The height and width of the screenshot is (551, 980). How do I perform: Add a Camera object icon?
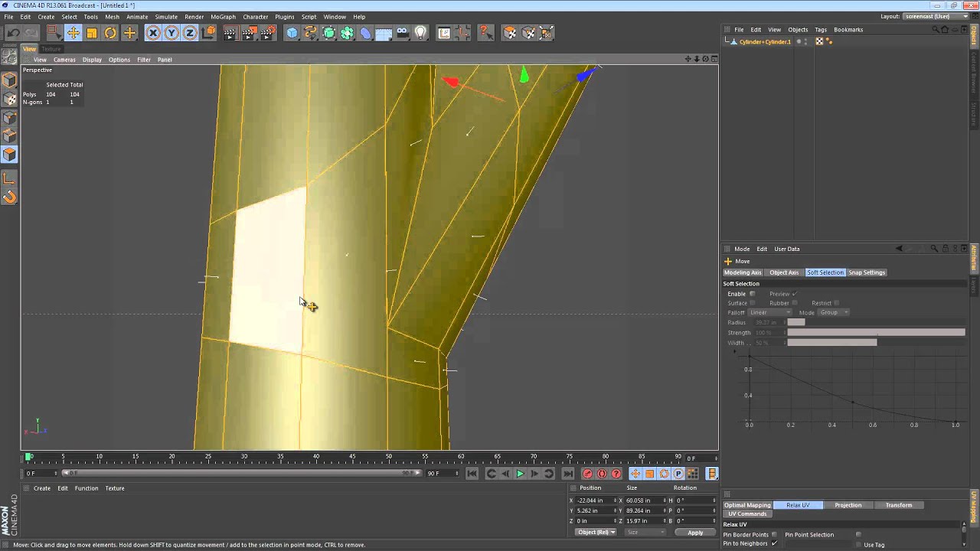coord(402,33)
